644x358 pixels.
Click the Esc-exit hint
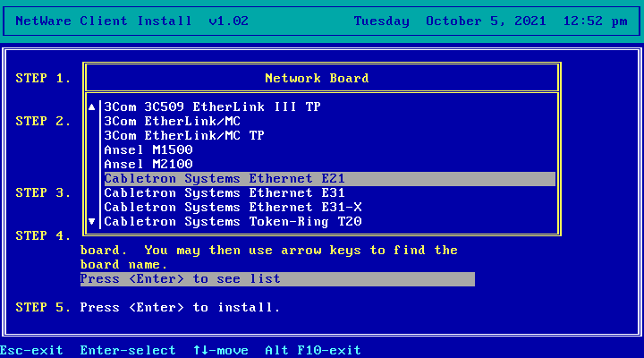coord(31,351)
